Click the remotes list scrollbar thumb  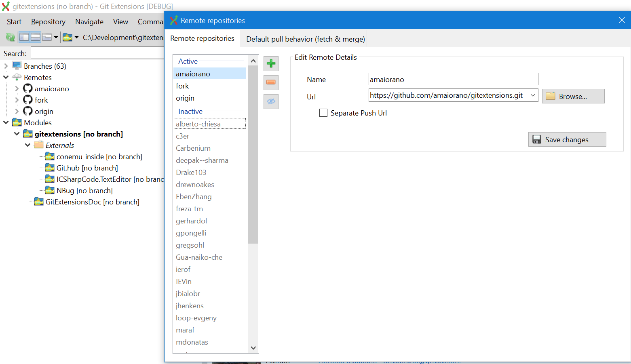point(253,155)
